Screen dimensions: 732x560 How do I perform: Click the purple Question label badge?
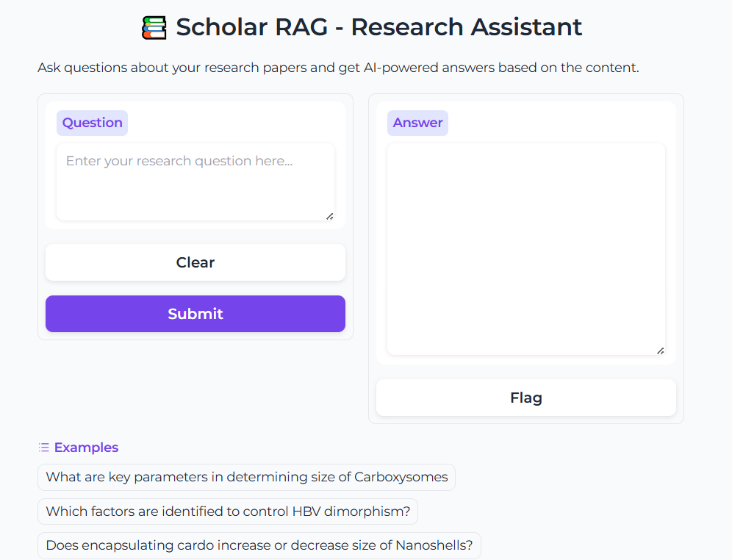(92, 123)
